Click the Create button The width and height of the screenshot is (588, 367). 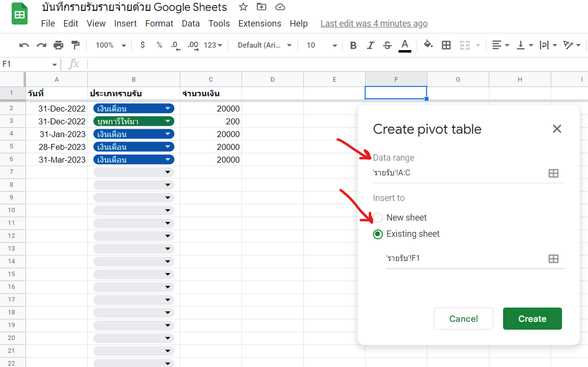tap(532, 318)
